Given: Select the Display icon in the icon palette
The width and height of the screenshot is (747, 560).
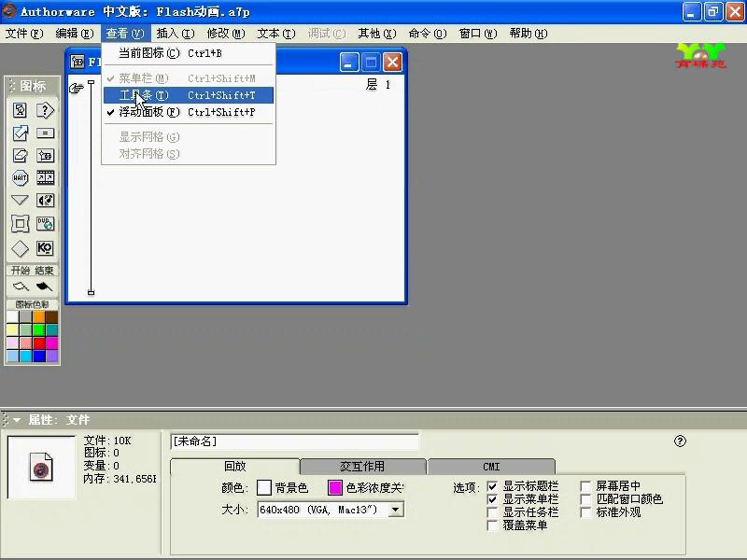Looking at the screenshot, I should click(x=20, y=110).
